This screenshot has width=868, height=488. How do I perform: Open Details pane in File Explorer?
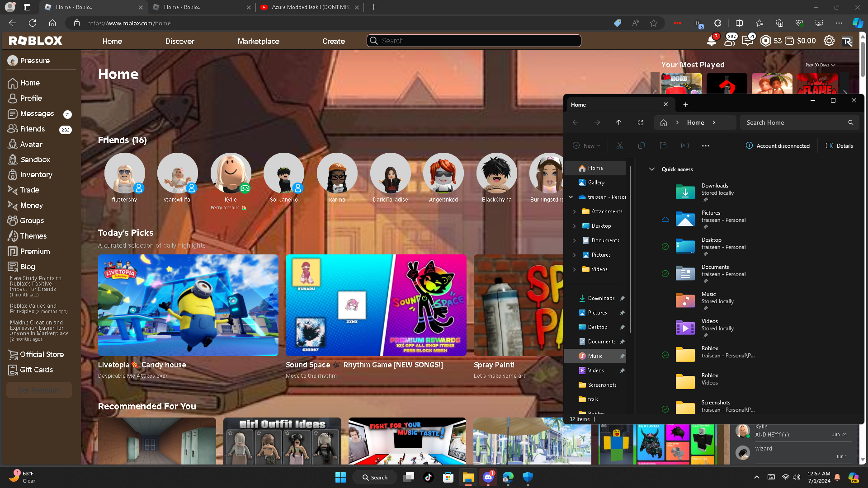[840, 146]
